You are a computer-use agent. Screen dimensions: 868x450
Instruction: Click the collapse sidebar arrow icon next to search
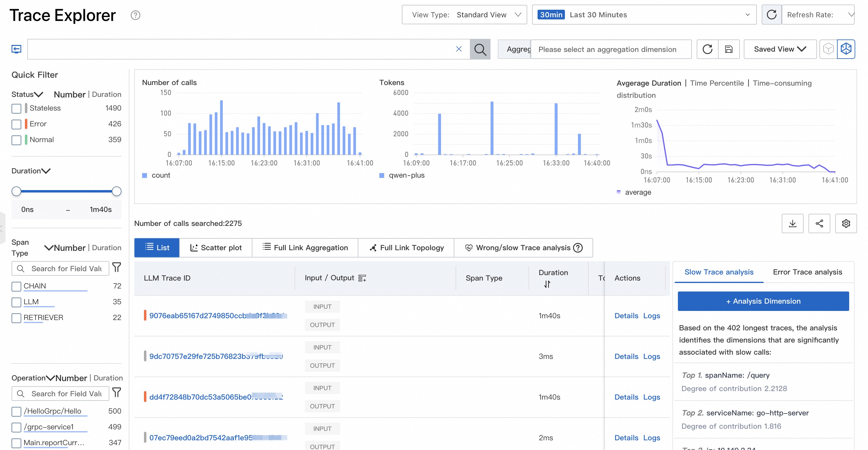16,49
